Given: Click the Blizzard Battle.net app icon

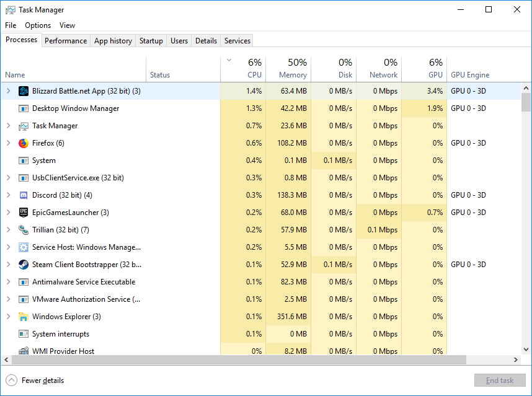Looking at the screenshot, I should (24, 91).
